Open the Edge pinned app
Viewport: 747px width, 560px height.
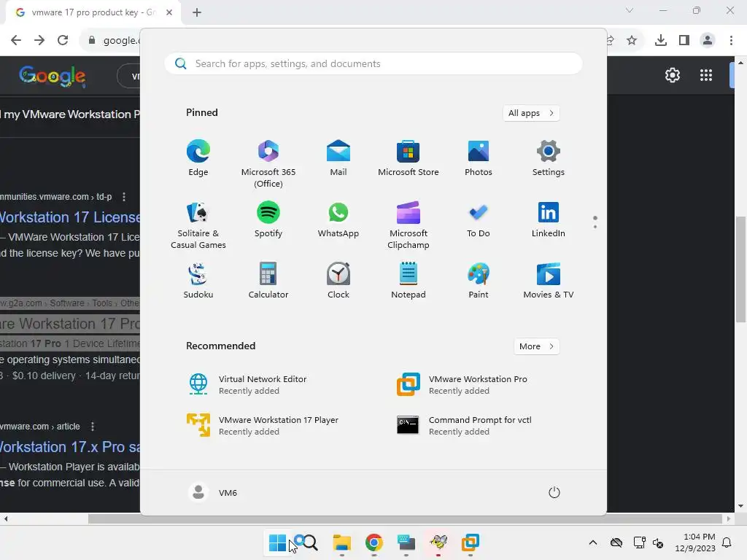pyautogui.click(x=198, y=158)
